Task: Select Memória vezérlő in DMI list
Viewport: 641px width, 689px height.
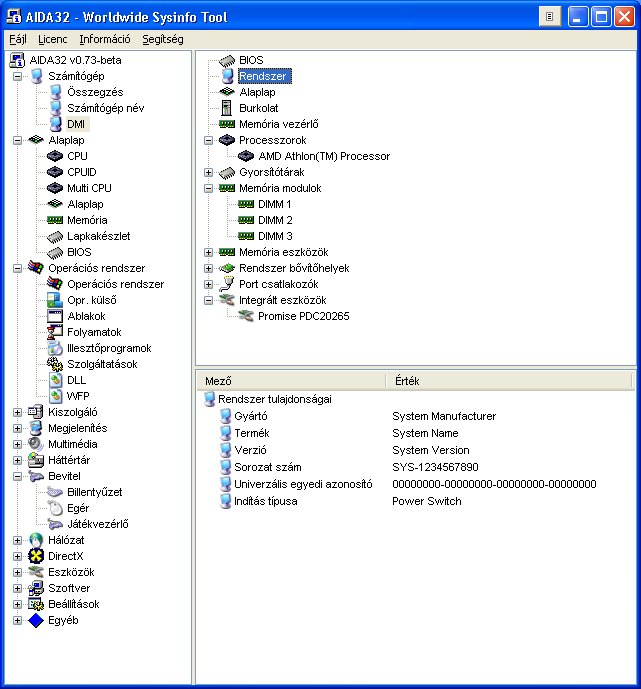Action: point(279,124)
